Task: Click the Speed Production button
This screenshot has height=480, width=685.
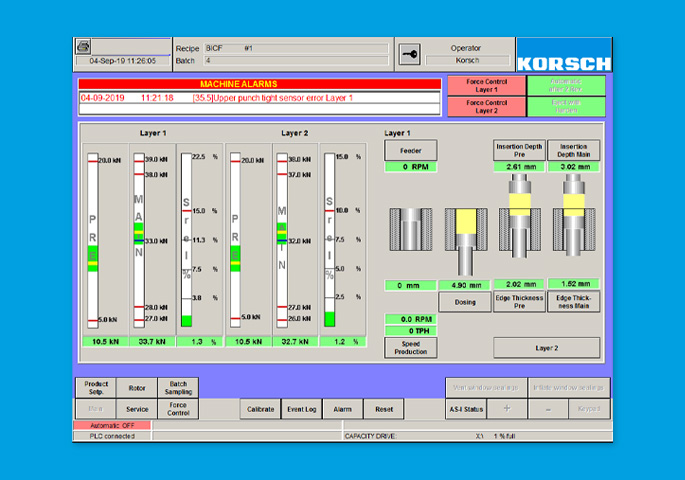Action: (x=411, y=348)
